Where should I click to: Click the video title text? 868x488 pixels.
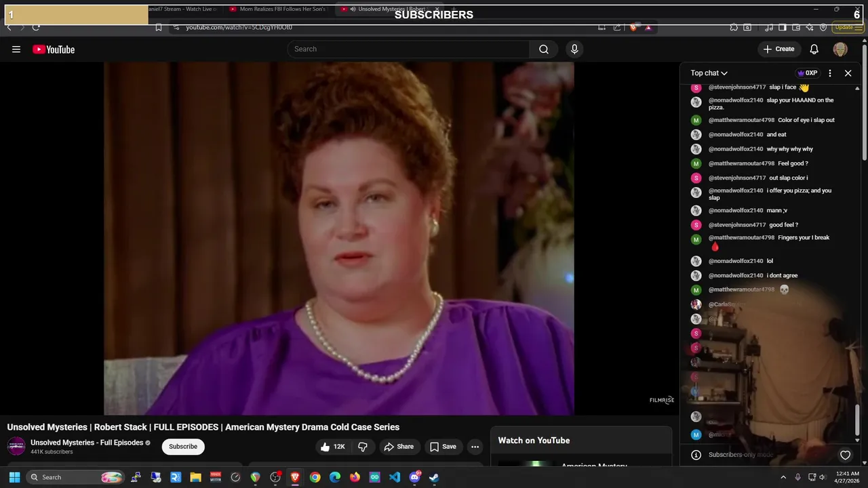(x=203, y=427)
